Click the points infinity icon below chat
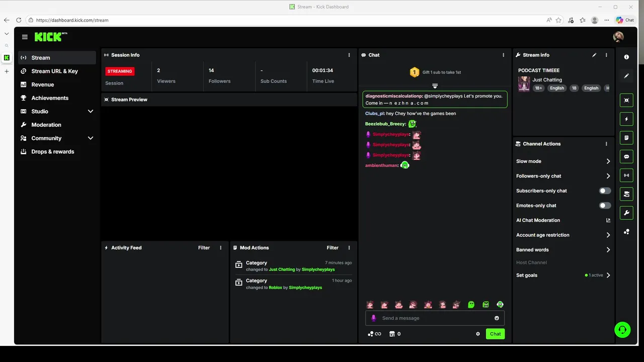 374,334
